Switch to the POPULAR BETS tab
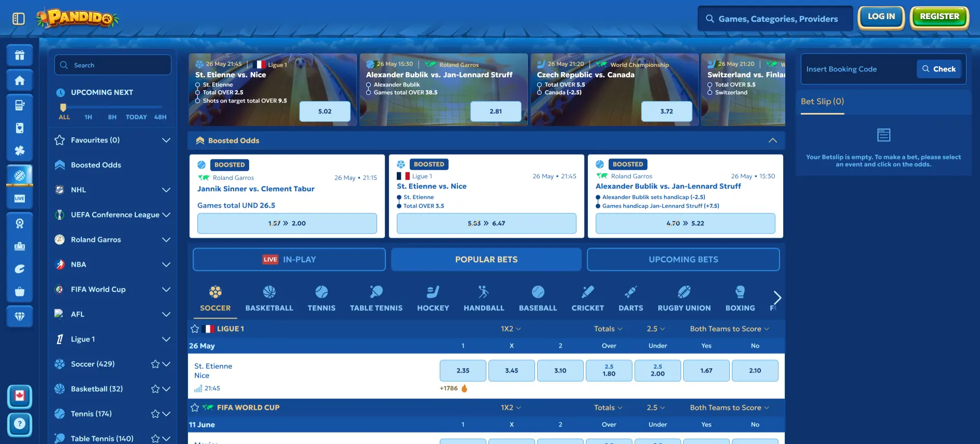 (x=486, y=259)
